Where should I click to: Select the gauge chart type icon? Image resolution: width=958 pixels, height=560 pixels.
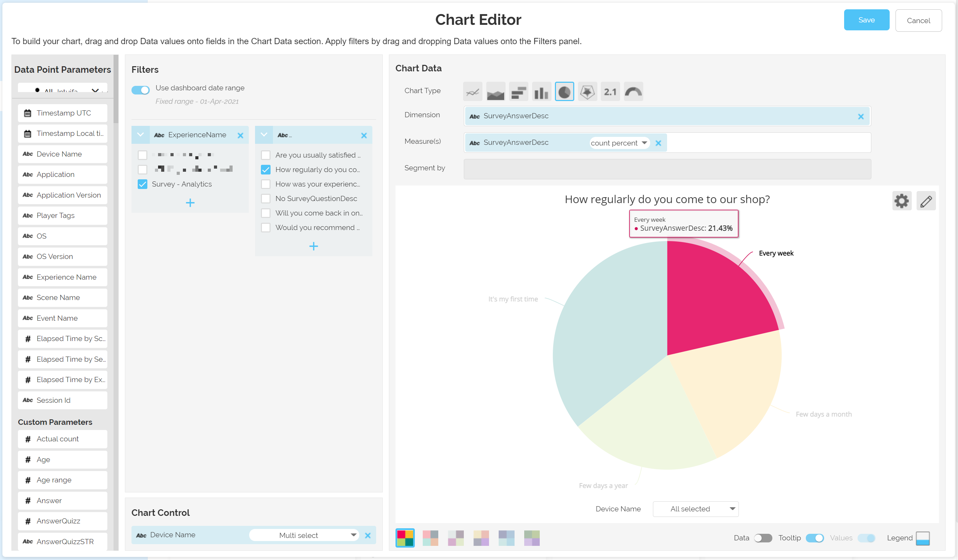tap(633, 92)
